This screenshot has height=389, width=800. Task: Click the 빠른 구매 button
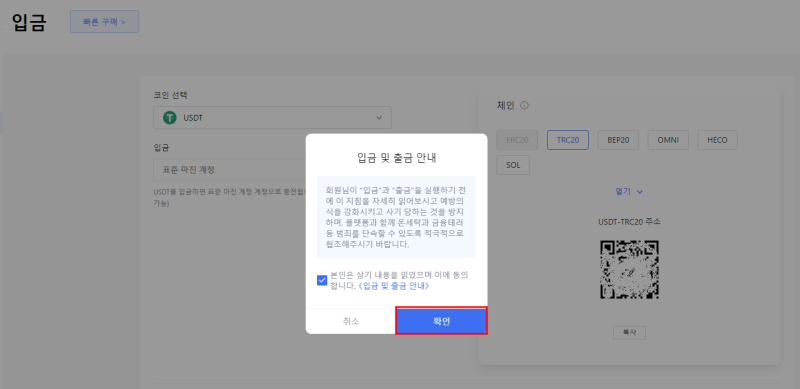click(105, 22)
